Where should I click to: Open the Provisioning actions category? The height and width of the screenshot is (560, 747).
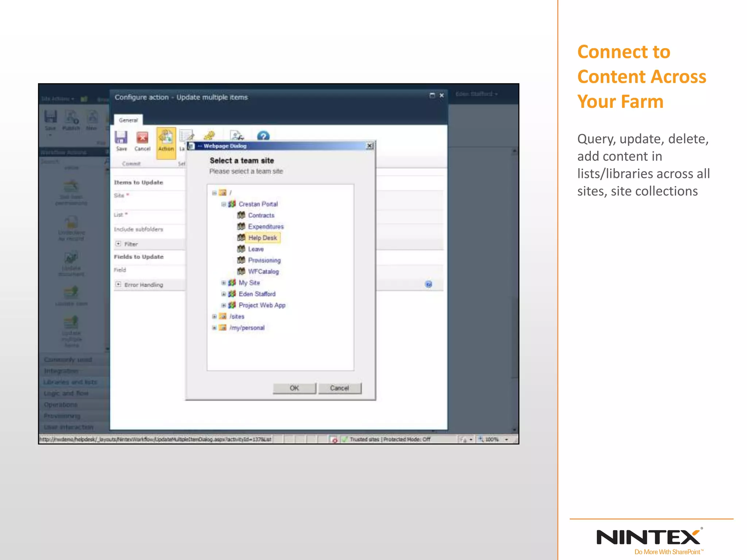point(74,416)
